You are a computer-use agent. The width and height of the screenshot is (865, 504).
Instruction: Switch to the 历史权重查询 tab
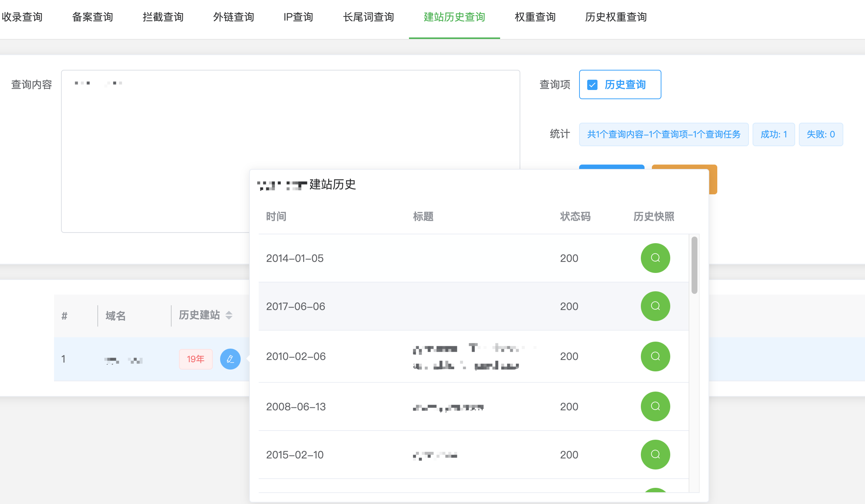click(x=616, y=17)
